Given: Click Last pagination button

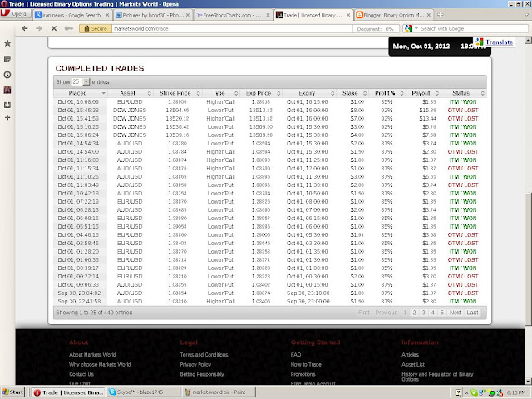Looking at the screenshot, I should point(472,313).
